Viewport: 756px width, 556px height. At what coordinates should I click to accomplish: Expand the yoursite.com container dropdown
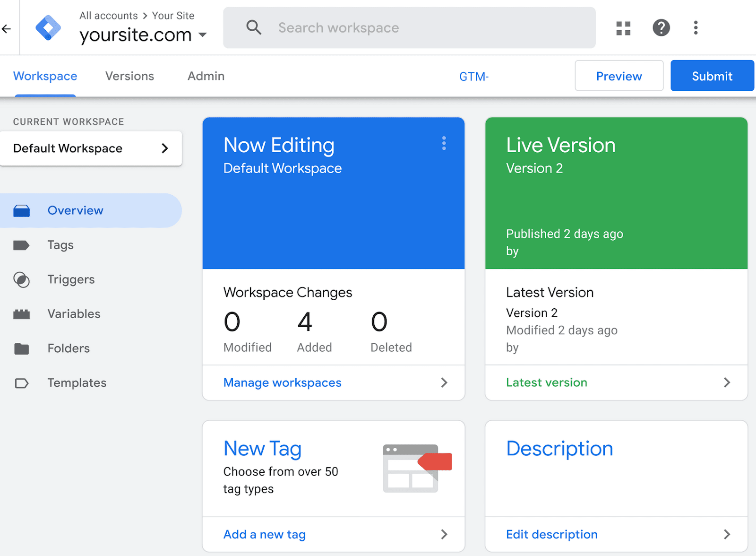pos(203,35)
